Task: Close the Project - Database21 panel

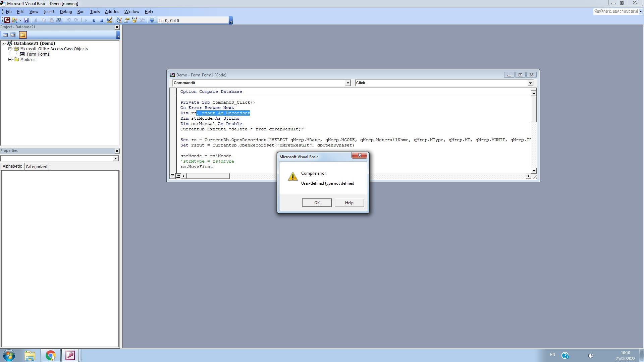Action: 117,27
